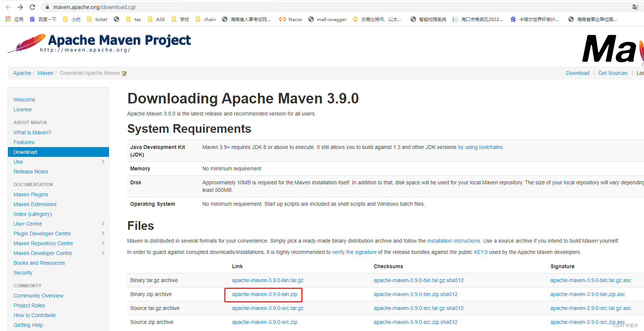Screen dimensions: 644x331
Task: Open Maven Plugins sidebar link
Action: click(31, 194)
